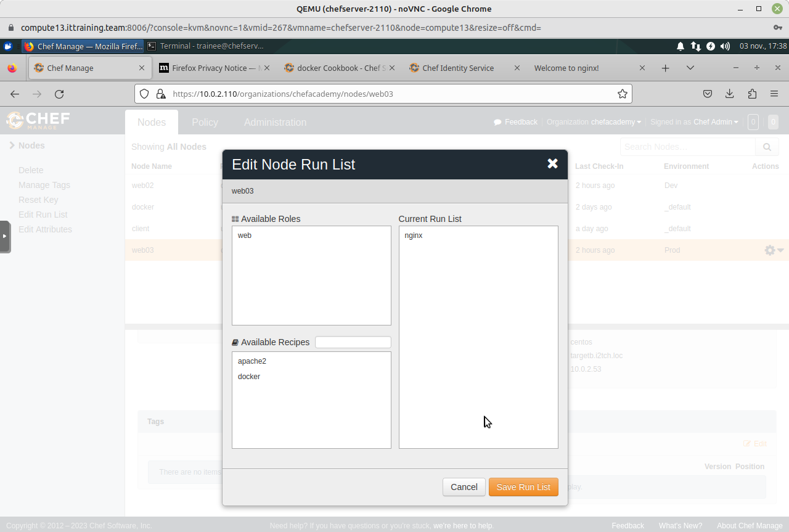This screenshot has width=789, height=532.
Task: Select the client node row
Action: [x=457, y=229]
